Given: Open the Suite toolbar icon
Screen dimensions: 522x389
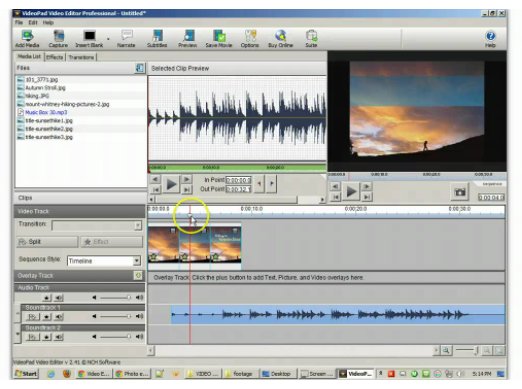Looking at the screenshot, I should [x=311, y=39].
